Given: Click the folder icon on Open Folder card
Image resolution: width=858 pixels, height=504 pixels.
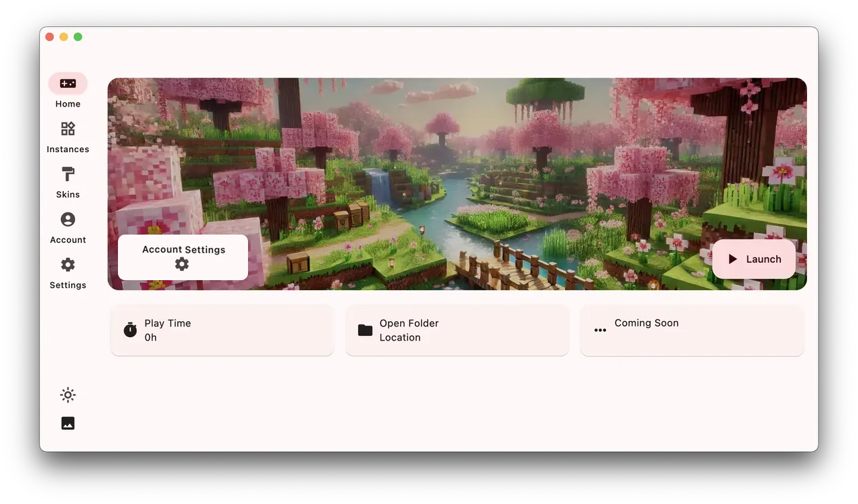Looking at the screenshot, I should [x=365, y=330].
